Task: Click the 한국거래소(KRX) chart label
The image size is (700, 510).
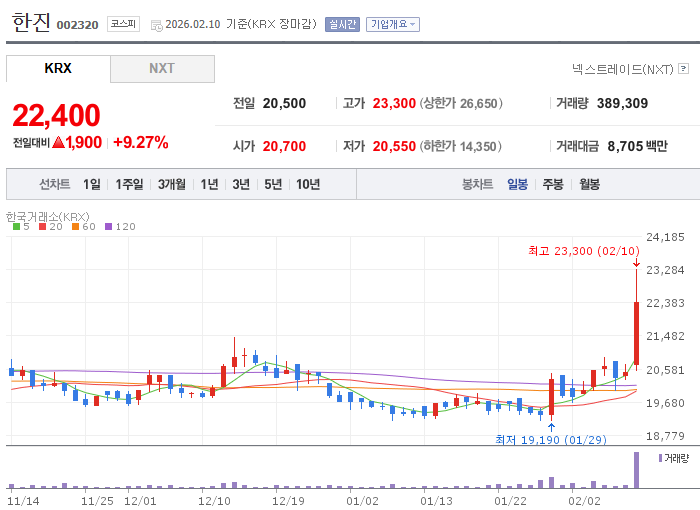Action: (x=48, y=217)
